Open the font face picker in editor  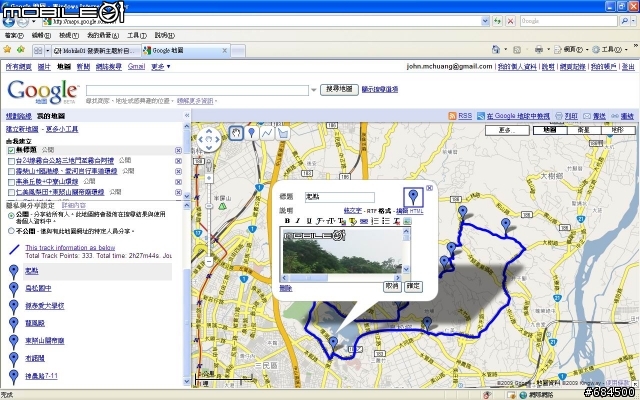point(320,221)
